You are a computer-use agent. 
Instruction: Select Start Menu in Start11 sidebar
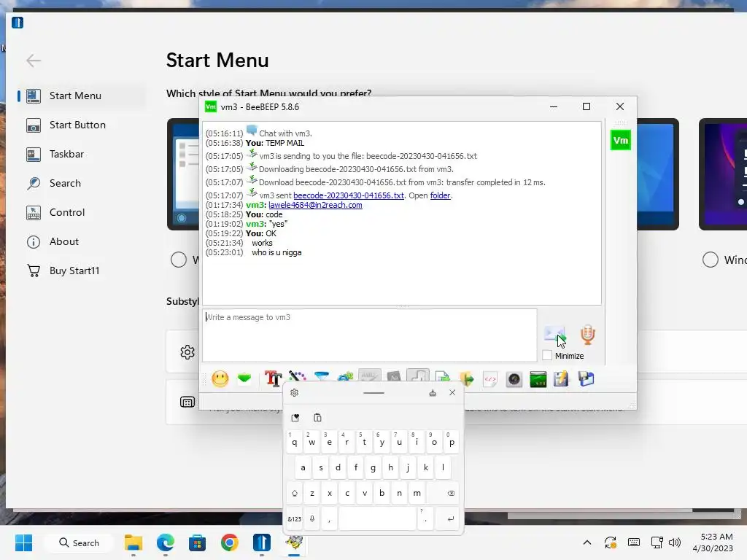(81, 96)
